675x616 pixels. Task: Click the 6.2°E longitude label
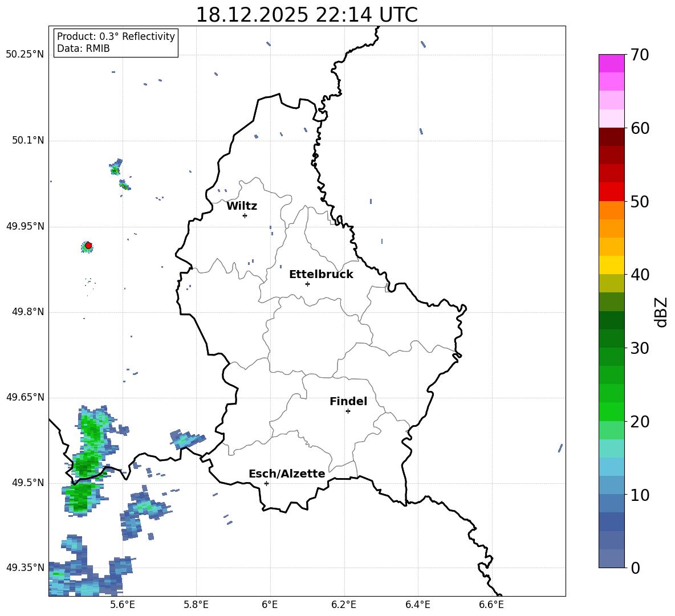[344, 605]
